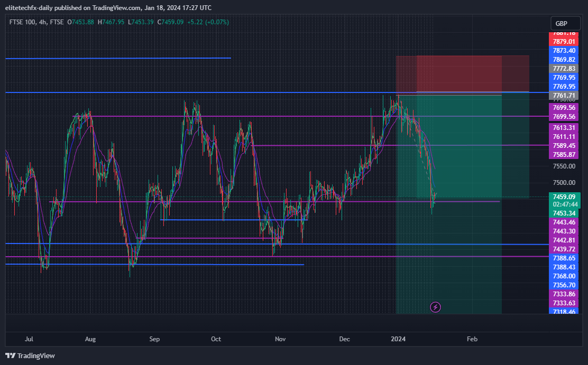Select the purple 7443.46 price label
The width and height of the screenshot is (588, 365).
click(x=564, y=222)
